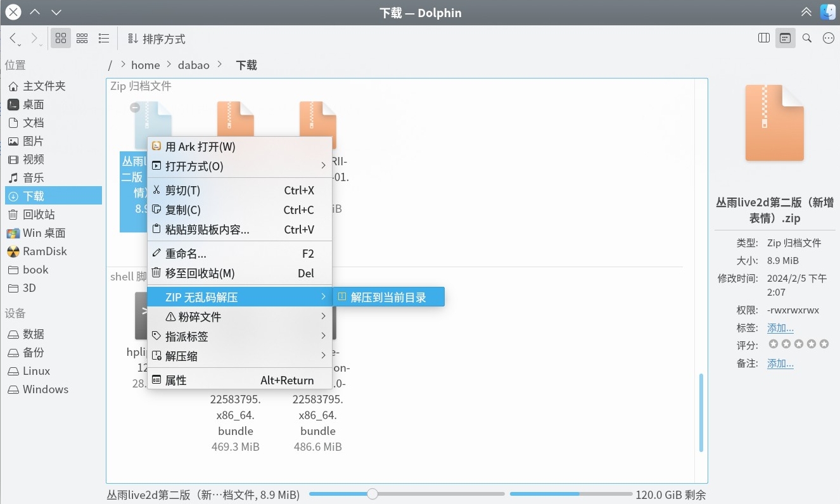The width and height of the screenshot is (840, 504).
Task: Open Windows device in sidebar
Action: pyautogui.click(x=53, y=389)
